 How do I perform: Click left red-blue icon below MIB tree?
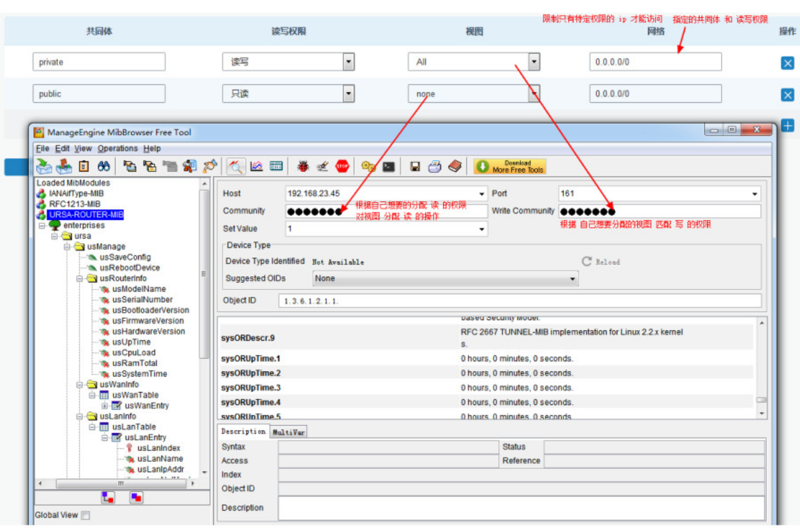click(108, 497)
